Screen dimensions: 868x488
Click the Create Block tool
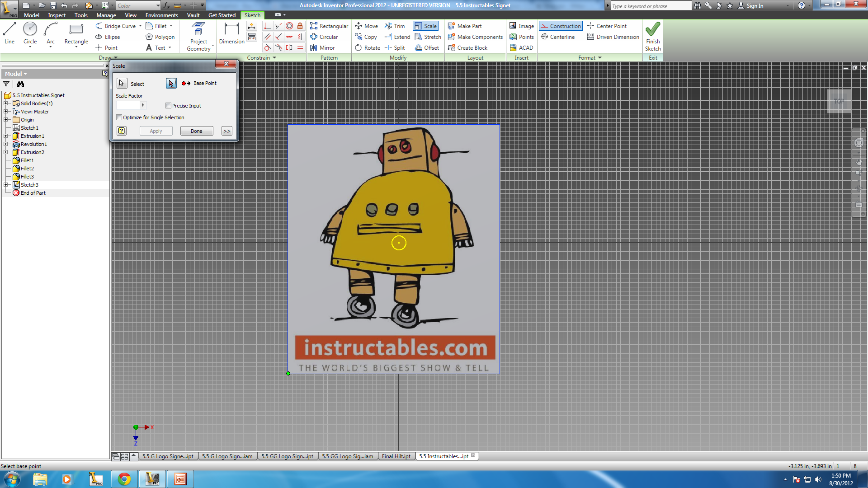coord(467,48)
